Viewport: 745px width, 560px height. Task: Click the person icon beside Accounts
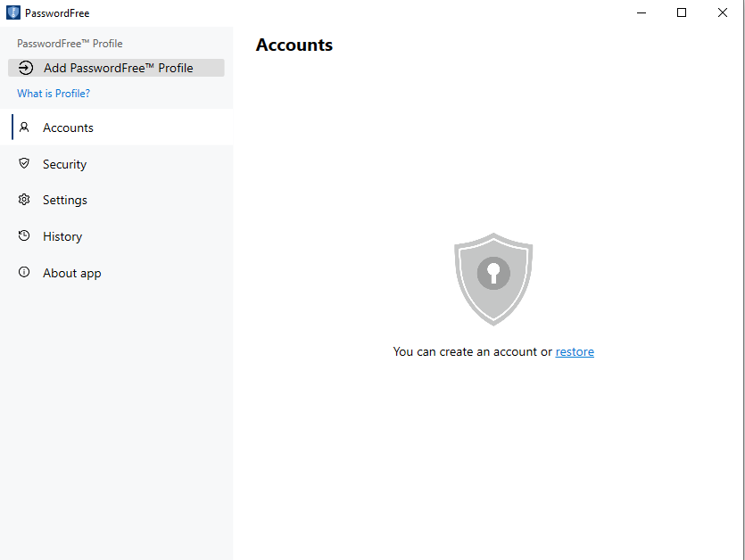point(24,128)
